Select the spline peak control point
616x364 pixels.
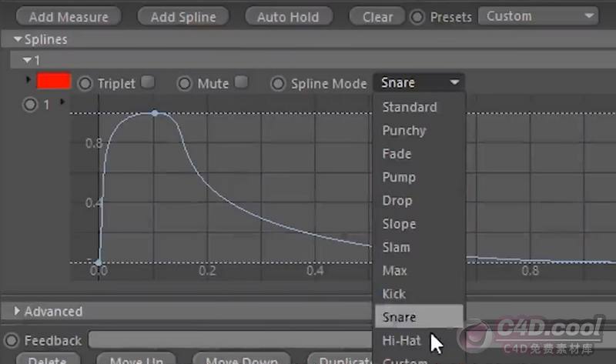(x=155, y=113)
